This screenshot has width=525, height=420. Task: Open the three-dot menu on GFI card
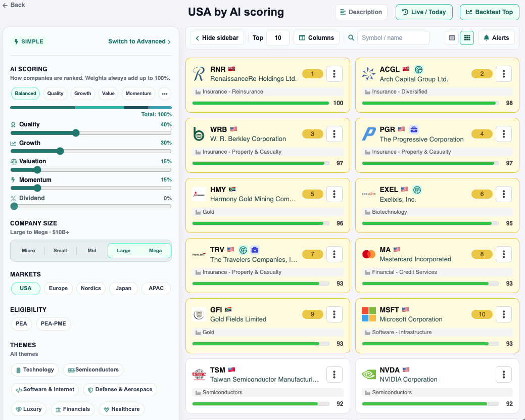[x=334, y=314]
